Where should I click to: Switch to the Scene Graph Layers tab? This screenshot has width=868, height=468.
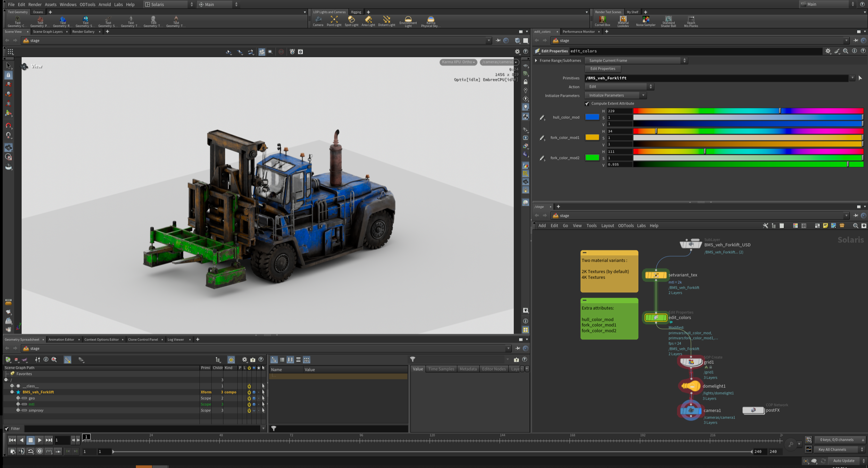point(48,32)
